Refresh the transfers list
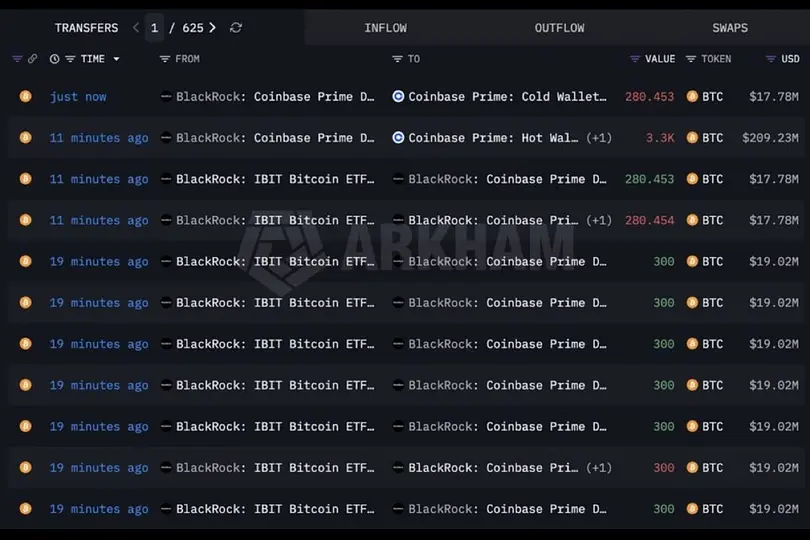The width and height of the screenshot is (810, 540). pos(236,28)
